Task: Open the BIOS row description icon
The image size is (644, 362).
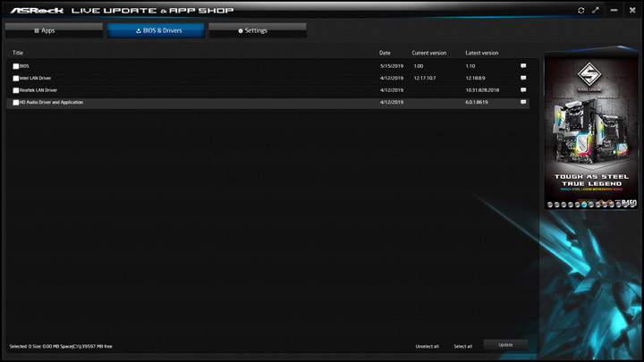Action: click(x=523, y=65)
